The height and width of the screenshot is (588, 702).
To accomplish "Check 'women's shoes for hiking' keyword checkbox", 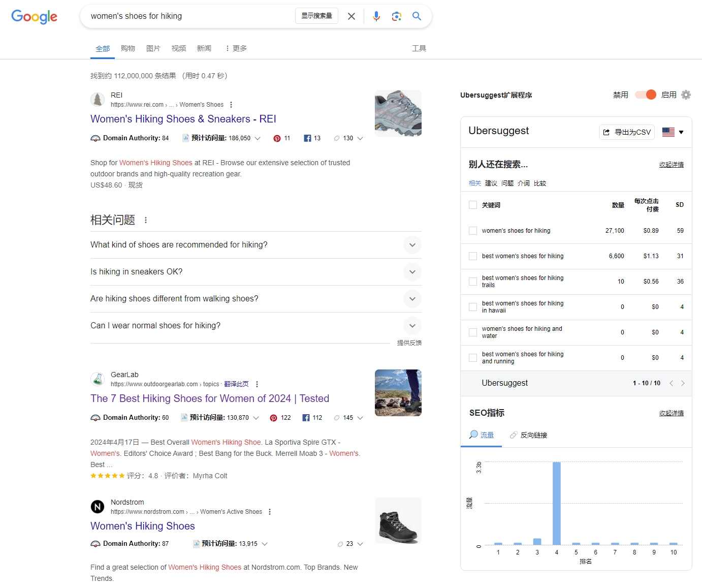I will point(473,231).
